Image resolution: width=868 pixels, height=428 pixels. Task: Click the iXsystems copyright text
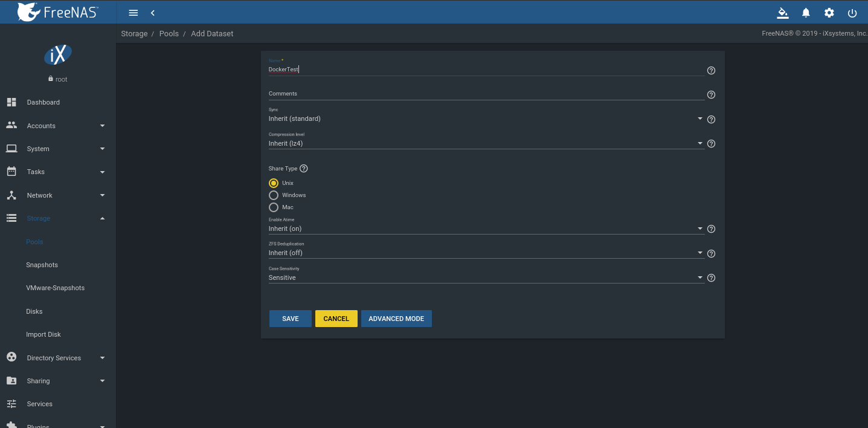pos(814,34)
